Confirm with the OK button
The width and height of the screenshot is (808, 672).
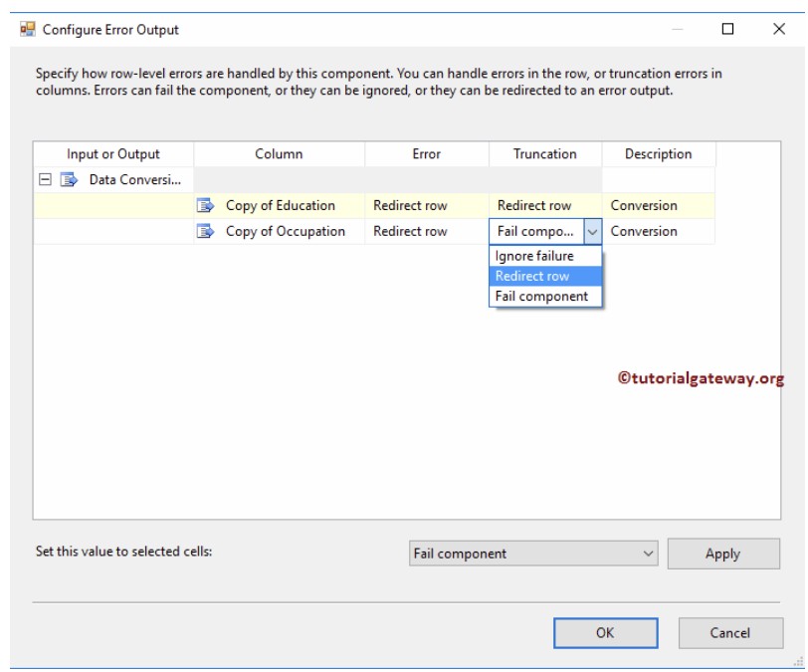(605, 633)
